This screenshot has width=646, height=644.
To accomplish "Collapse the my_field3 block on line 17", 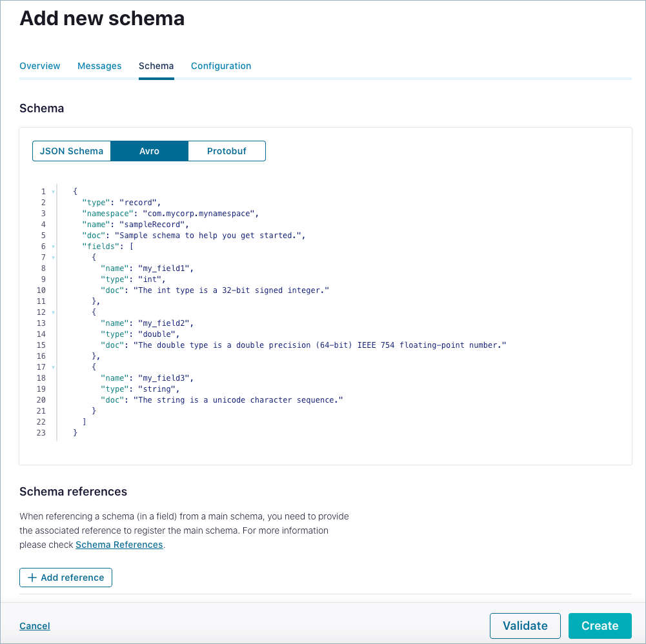I will pyautogui.click(x=53, y=367).
